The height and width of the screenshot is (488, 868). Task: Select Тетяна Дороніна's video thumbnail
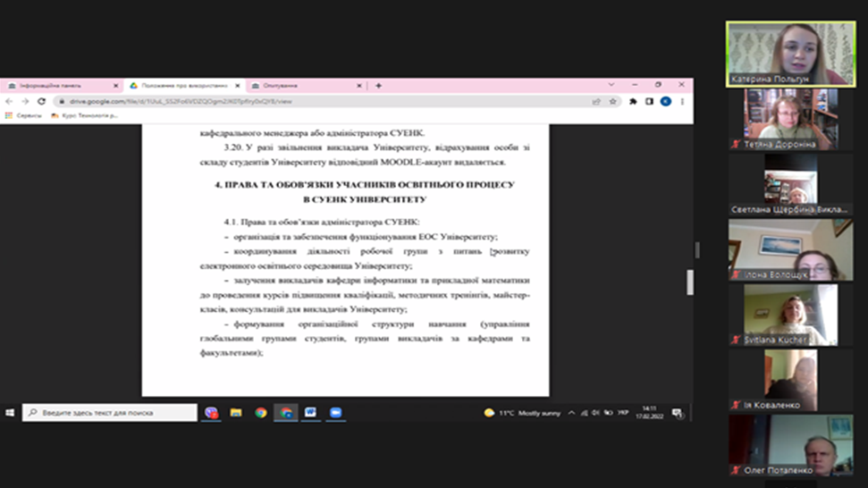[x=790, y=119]
